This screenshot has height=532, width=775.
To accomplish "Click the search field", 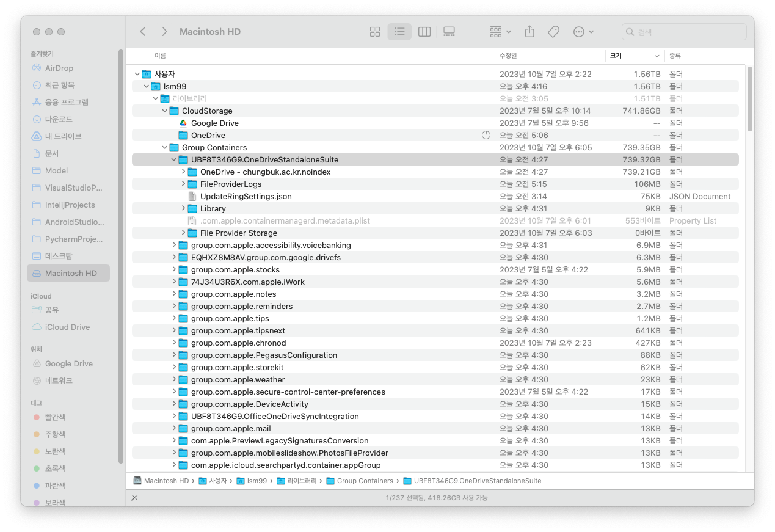I will coord(684,32).
